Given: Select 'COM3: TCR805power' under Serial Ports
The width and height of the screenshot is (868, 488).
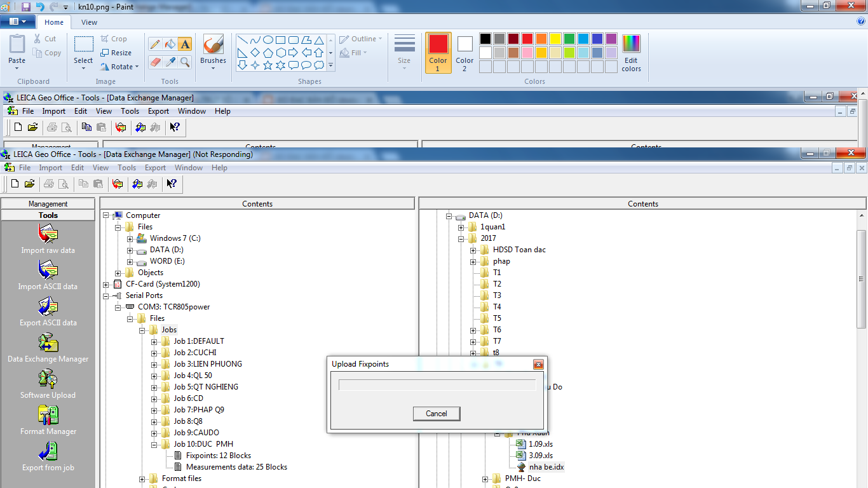Looking at the screenshot, I should coord(173,307).
